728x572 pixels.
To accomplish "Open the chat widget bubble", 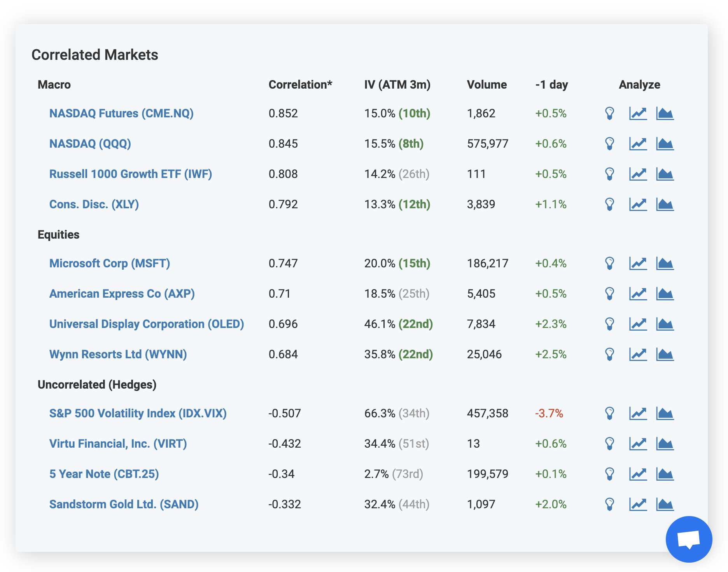I will [689, 539].
